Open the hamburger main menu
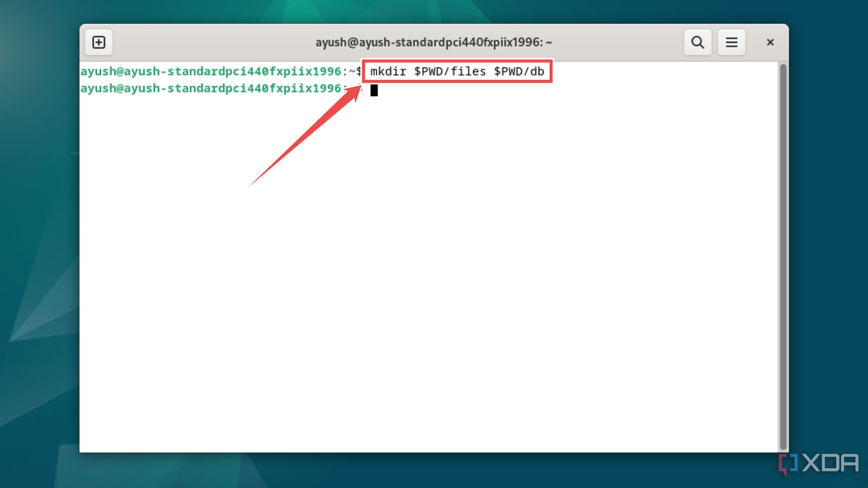Screen dimensions: 868x488 (x=732, y=42)
